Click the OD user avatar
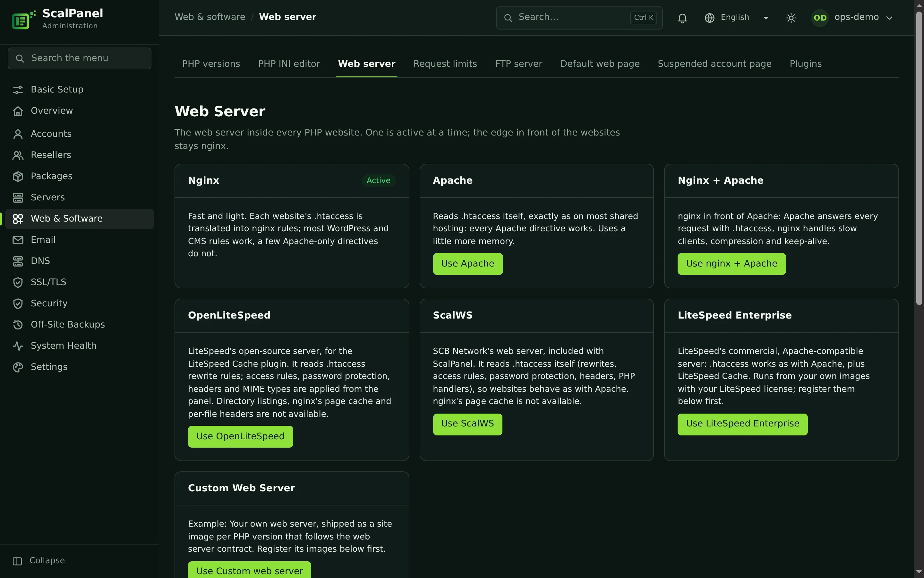 pos(820,18)
